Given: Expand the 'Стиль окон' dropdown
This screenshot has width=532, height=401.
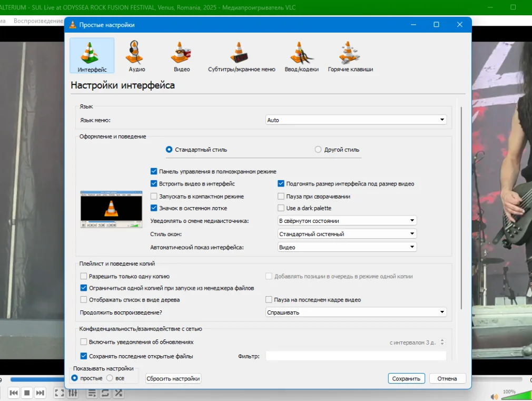Looking at the screenshot, I should coord(347,234).
